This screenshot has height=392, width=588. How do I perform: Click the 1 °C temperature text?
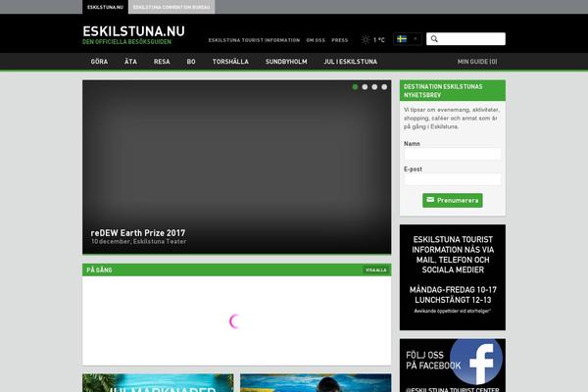(378, 40)
